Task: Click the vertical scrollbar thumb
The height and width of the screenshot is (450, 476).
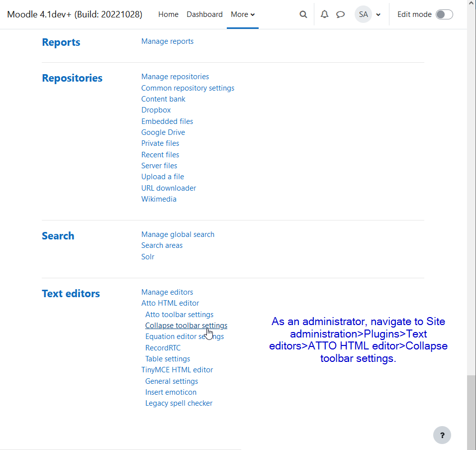Action: [x=472, y=412]
